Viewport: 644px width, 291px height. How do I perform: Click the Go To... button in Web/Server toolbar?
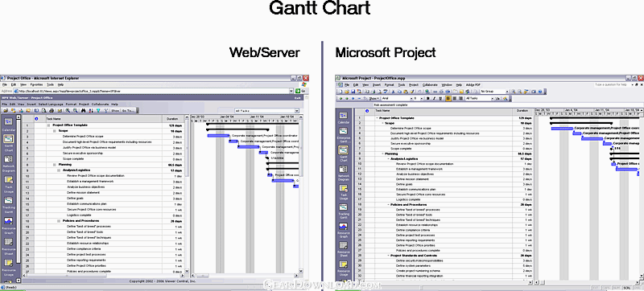point(128,111)
